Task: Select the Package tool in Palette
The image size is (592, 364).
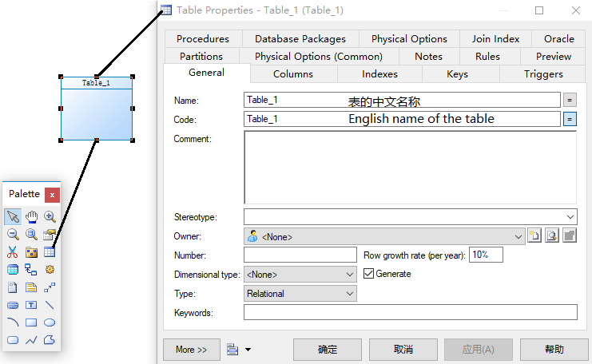Action: pos(31,252)
